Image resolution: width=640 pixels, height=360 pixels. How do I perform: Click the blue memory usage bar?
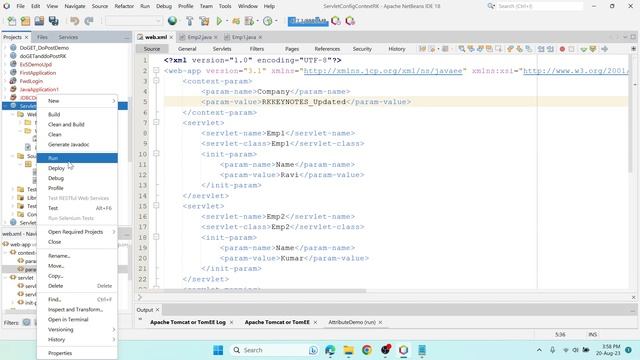(x=308, y=21)
